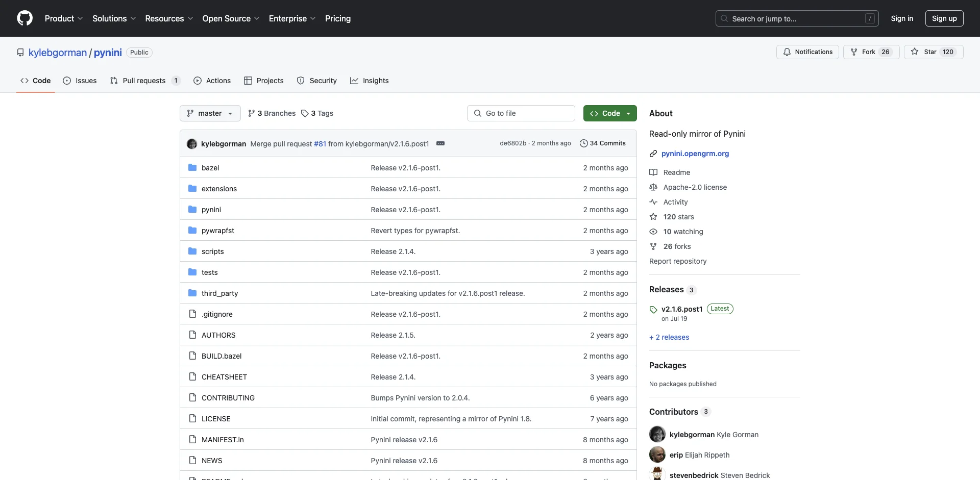Open the BUILD.bazel file
The image size is (980, 480).
pyautogui.click(x=222, y=356)
